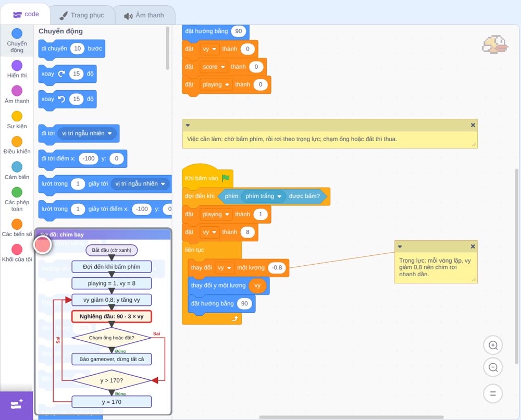The width and height of the screenshot is (521, 420).
Task: Click the block palette vertical scrollbar
Action: [167, 48]
